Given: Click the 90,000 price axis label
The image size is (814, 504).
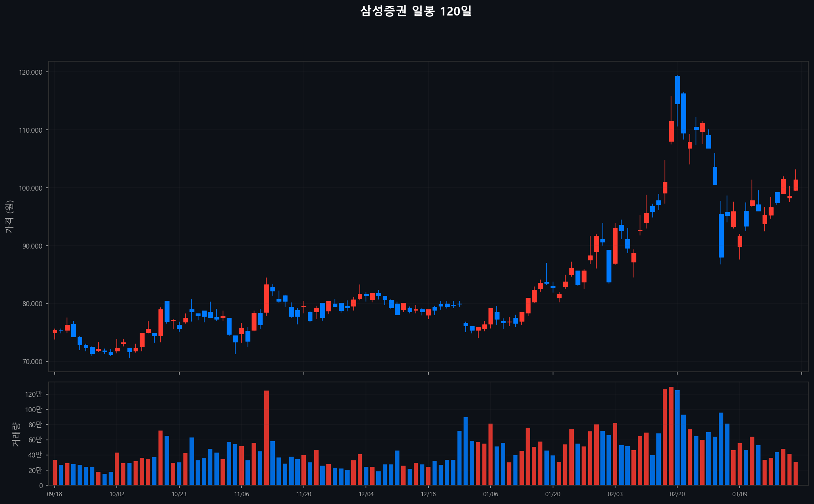Looking at the screenshot, I should tap(32, 246).
